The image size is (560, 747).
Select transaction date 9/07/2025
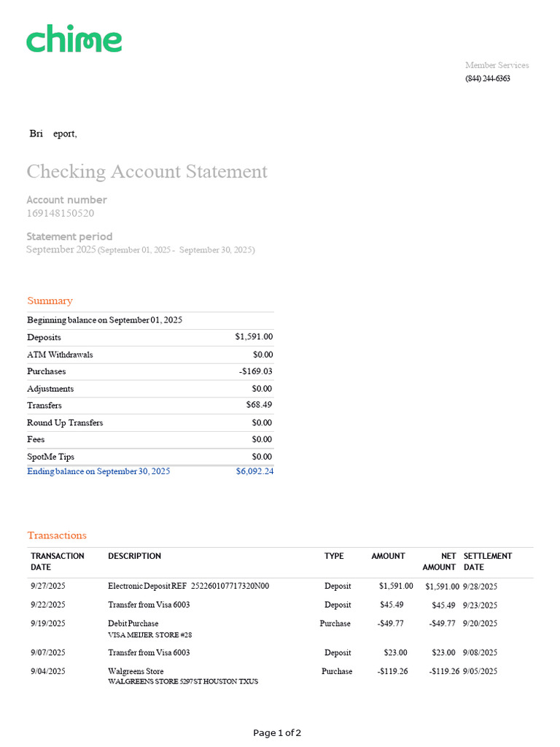(x=48, y=652)
